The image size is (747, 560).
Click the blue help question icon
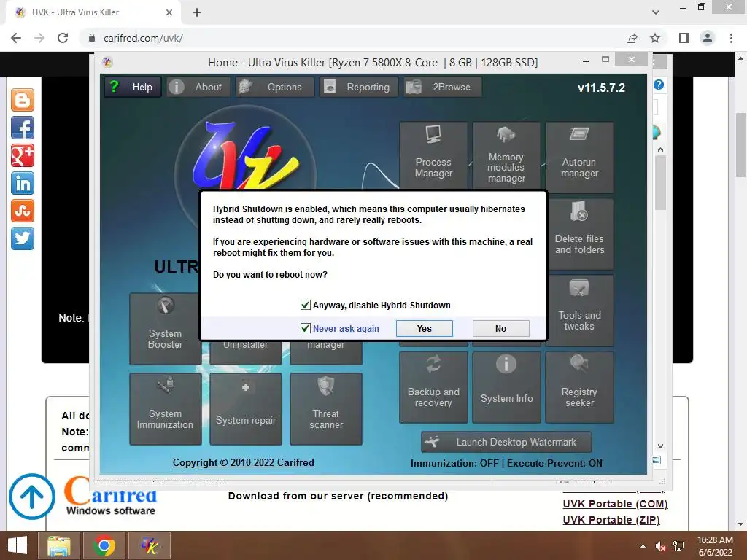(x=659, y=85)
